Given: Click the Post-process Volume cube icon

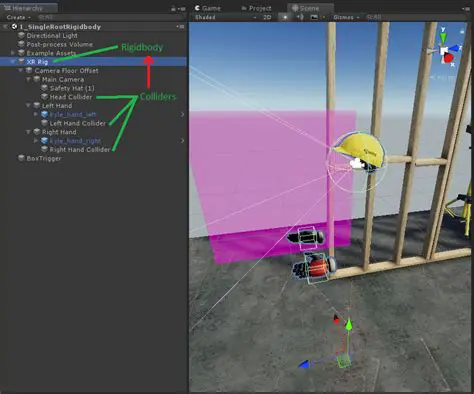Looking at the screenshot, I should coord(22,44).
